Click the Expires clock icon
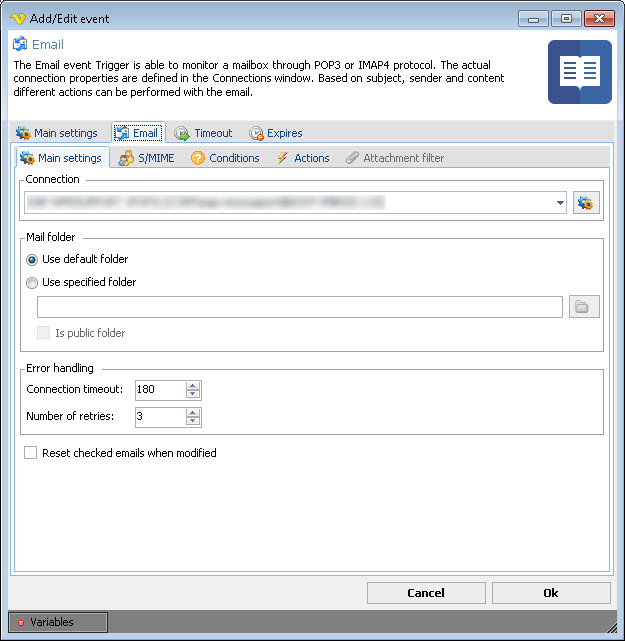 coord(257,133)
